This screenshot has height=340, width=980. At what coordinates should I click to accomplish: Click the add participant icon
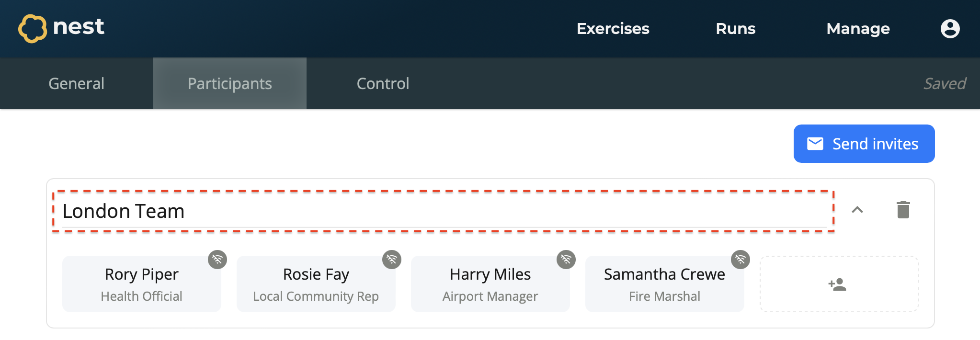click(x=838, y=284)
